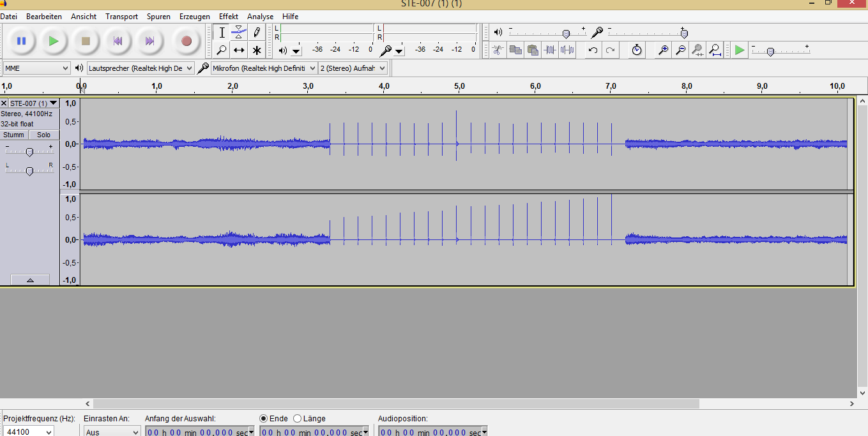The image size is (868, 436).
Task: Open the MME audio host dropdown
Action: (x=37, y=68)
